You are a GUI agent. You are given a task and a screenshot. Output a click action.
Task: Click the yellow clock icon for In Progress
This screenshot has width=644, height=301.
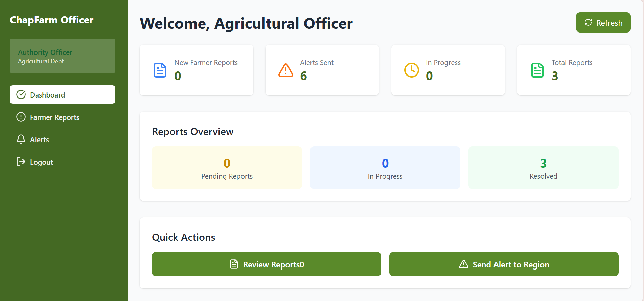(x=412, y=70)
